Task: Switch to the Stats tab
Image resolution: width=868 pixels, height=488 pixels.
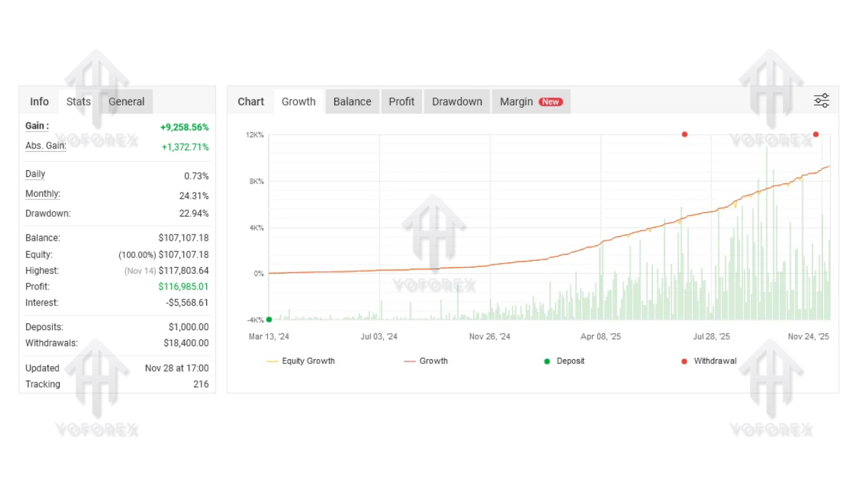Action: (78, 101)
